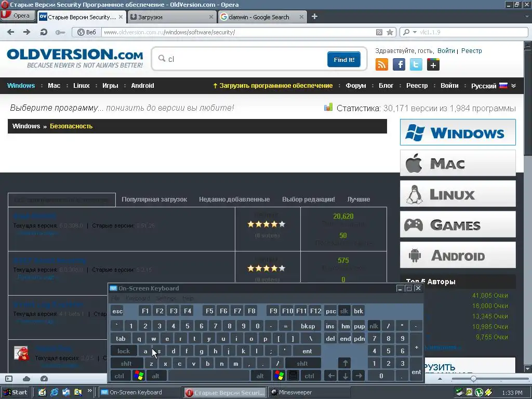Close the clamwin Google Search tab
Image resolution: width=532 pixels, height=399 pixels.
[301, 17]
